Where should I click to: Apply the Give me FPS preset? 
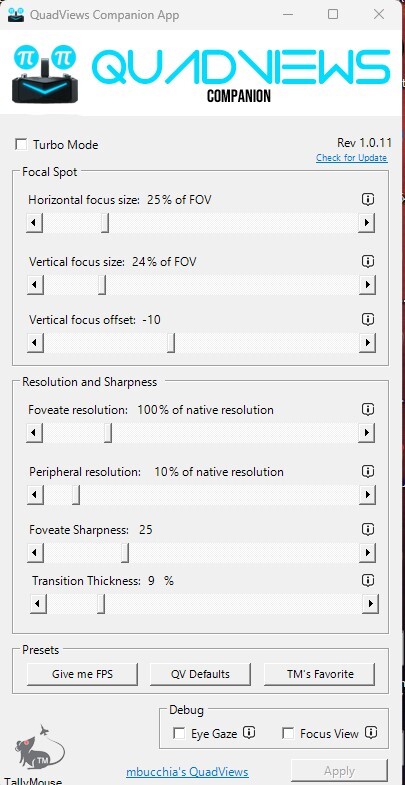[82, 674]
